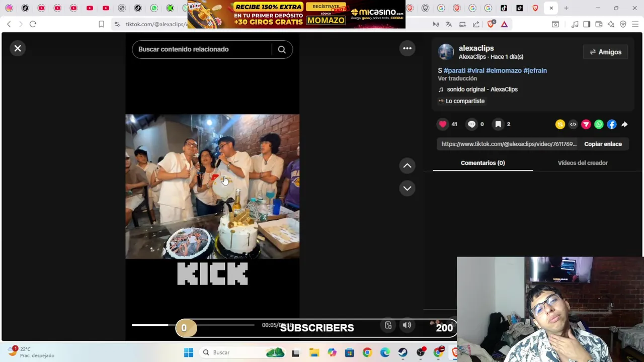The width and height of the screenshot is (644, 362).
Task: Click the tiktok.com video link text
Action: (x=509, y=144)
